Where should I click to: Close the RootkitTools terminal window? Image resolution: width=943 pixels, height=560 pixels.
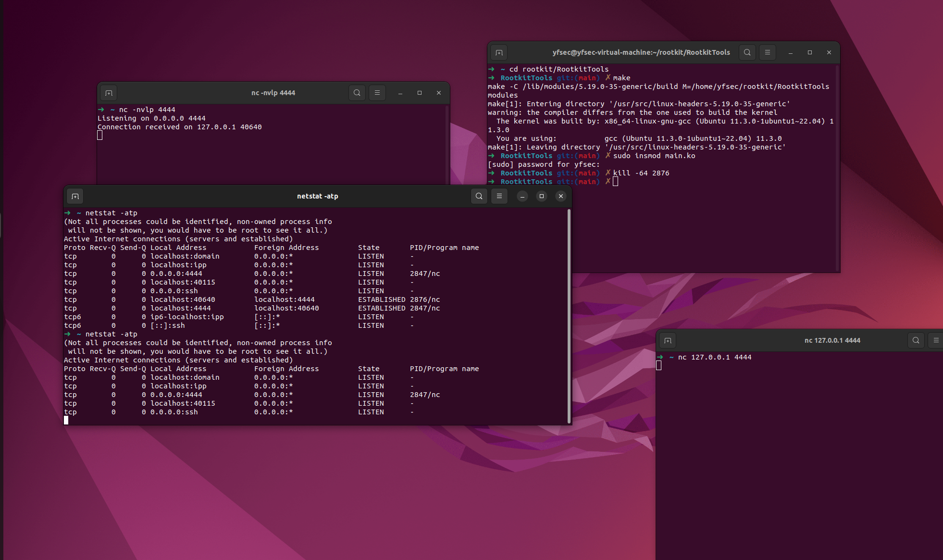[x=829, y=52]
